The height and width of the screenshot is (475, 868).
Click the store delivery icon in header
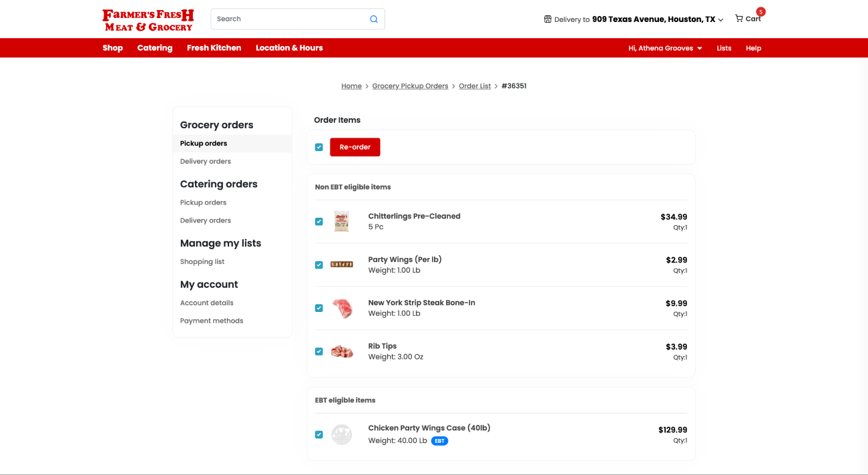pos(548,19)
